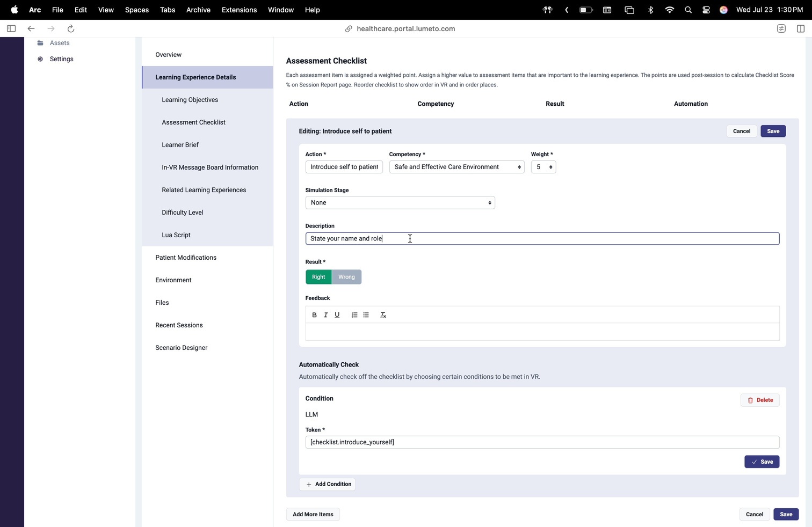Toggle underline formatting in Feedback editor
This screenshot has height=527, width=812.
point(337,315)
